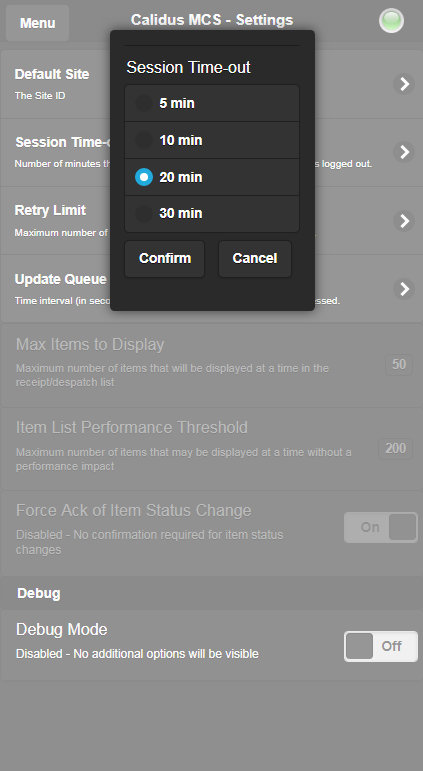Toggle Debug Mode switch
This screenshot has height=771, width=423.
click(x=381, y=646)
